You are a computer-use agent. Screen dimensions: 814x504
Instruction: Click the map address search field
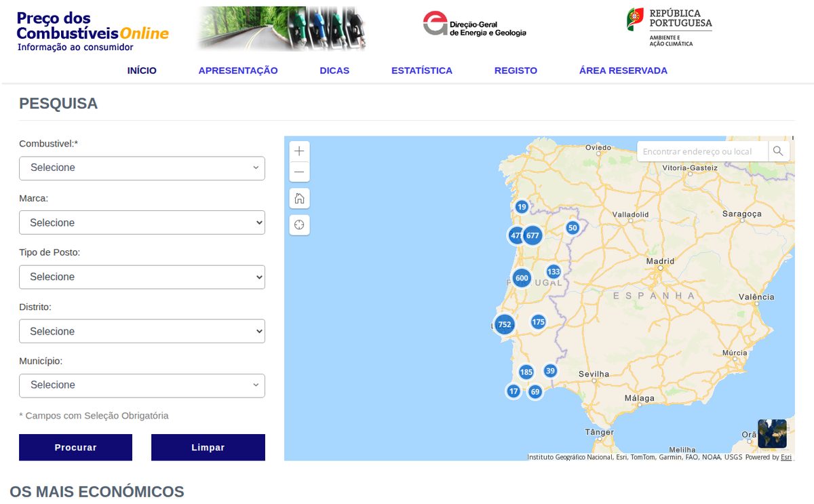[702, 151]
